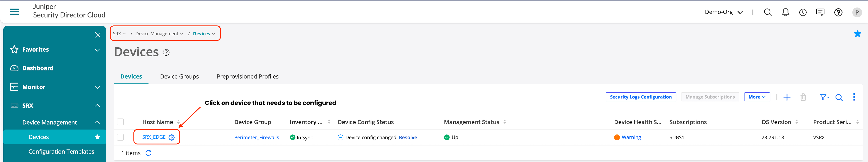The image size is (868, 162).
Task: Open the table search magnifier icon
Action: [x=839, y=97]
